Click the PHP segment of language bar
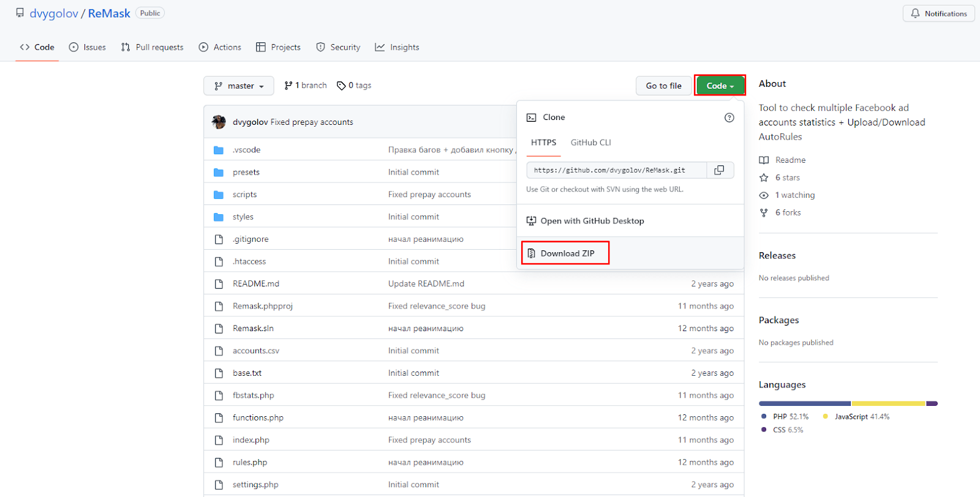This screenshot has width=980, height=497. point(805,403)
